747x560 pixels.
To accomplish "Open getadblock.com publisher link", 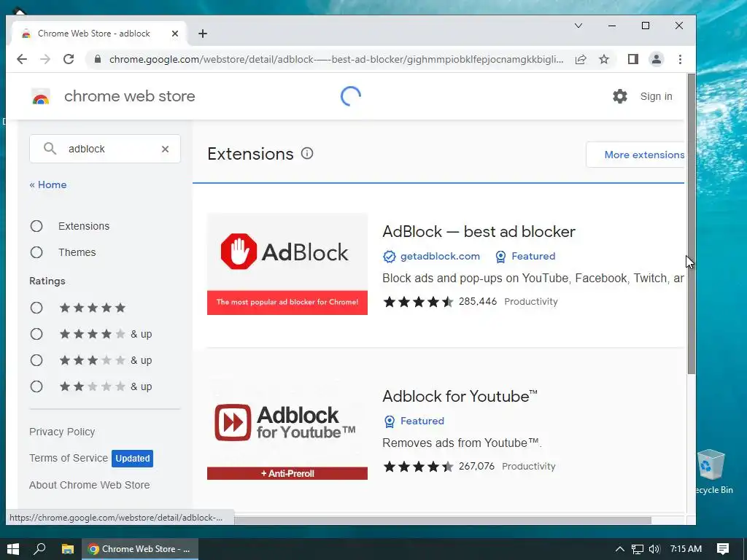I will pyautogui.click(x=440, y=256).
